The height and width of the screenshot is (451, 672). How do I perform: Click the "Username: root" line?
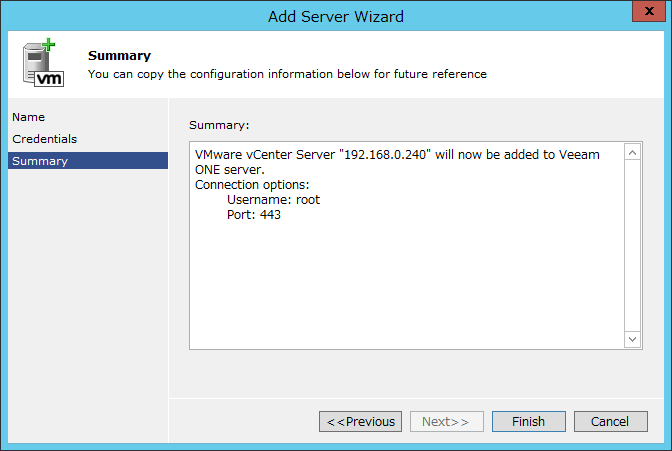tap(273, 200)
